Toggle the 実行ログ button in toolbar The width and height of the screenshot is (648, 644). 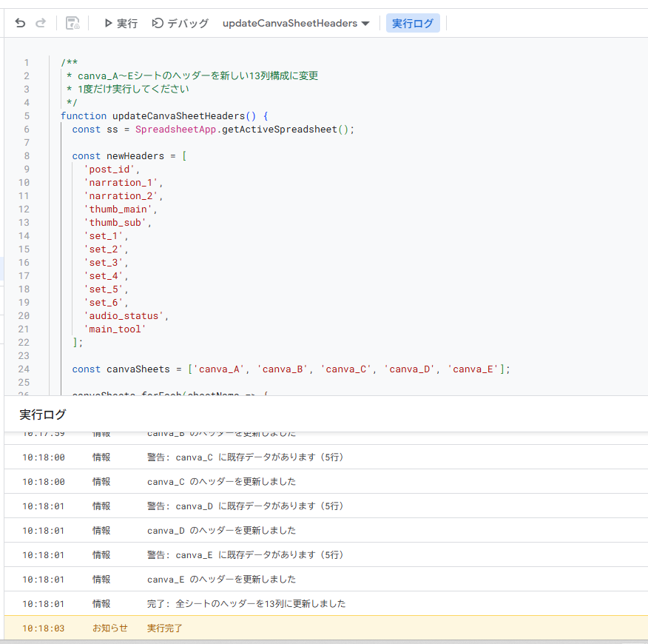(413, 24)
